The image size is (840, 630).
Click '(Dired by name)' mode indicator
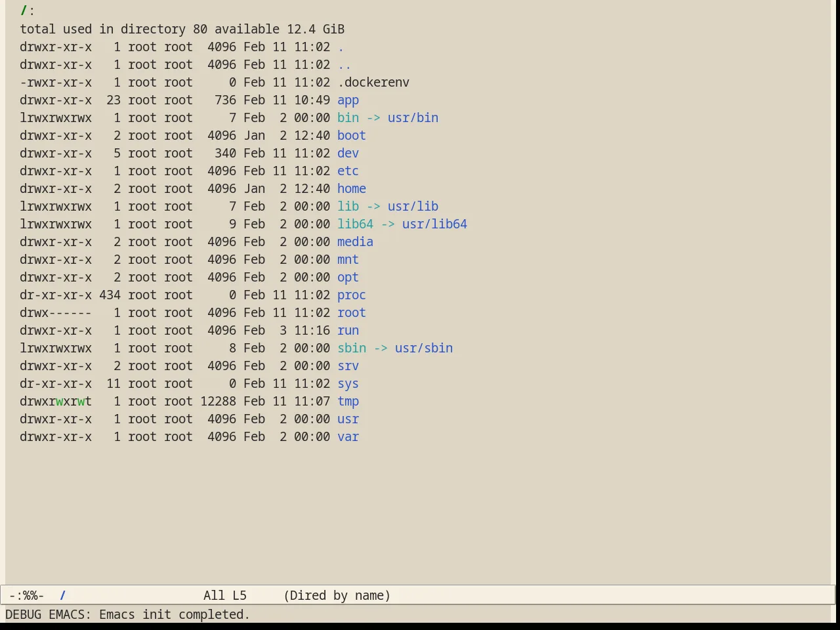click(x=337, y=596)
